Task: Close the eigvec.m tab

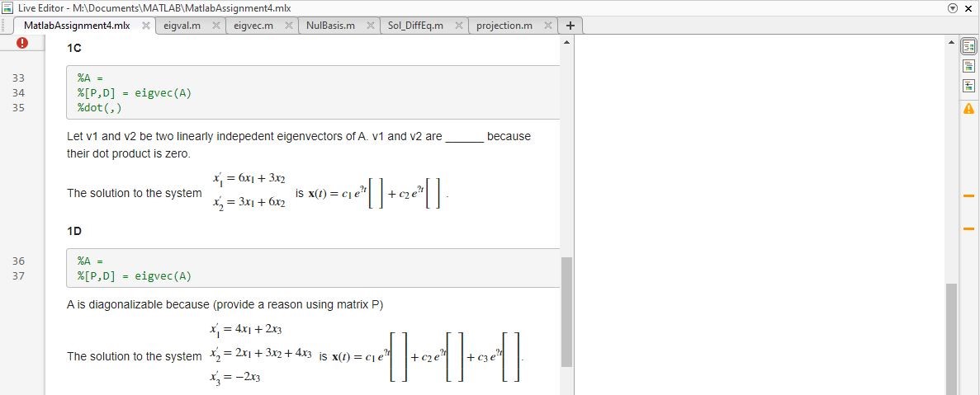Action: click(x=289, y=26)
